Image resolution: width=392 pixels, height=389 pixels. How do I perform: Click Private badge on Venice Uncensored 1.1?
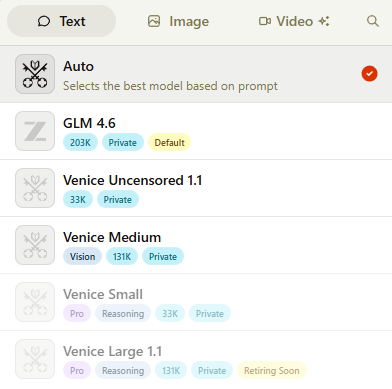tap(118, 200)
